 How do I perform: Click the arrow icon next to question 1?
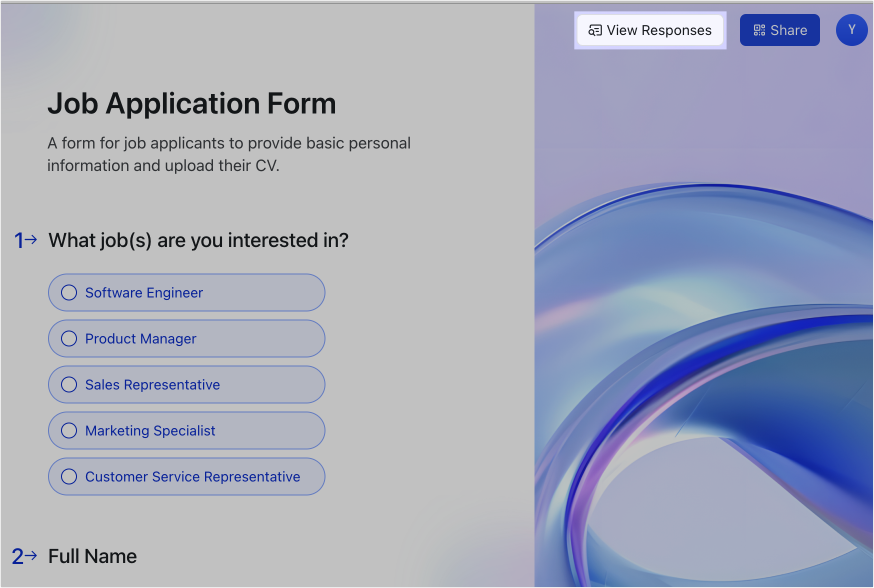point(32,240)
